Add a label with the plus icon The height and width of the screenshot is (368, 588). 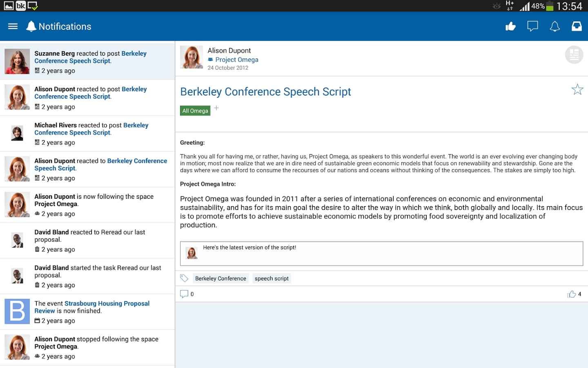pyautogui.click(x=216, y=108)
